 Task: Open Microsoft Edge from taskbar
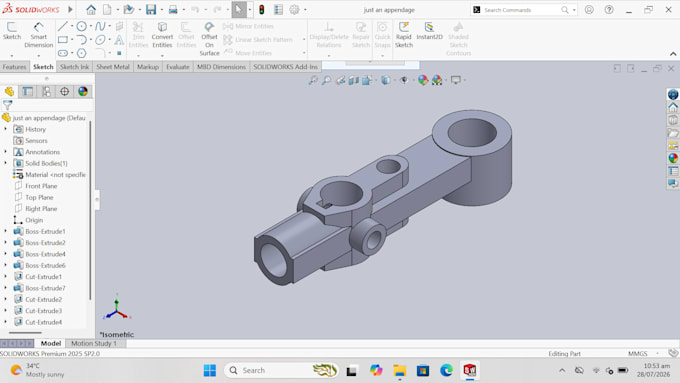tap(446, 370)
